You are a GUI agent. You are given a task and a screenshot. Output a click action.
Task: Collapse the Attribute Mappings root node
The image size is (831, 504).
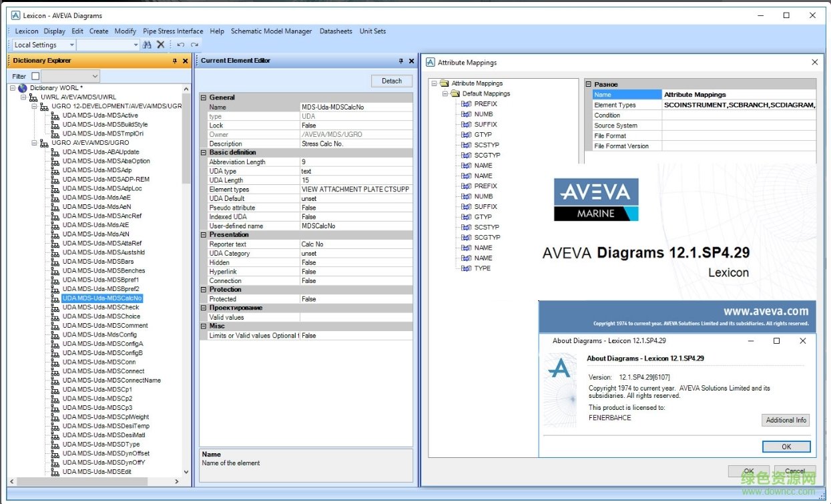[435, 83]
